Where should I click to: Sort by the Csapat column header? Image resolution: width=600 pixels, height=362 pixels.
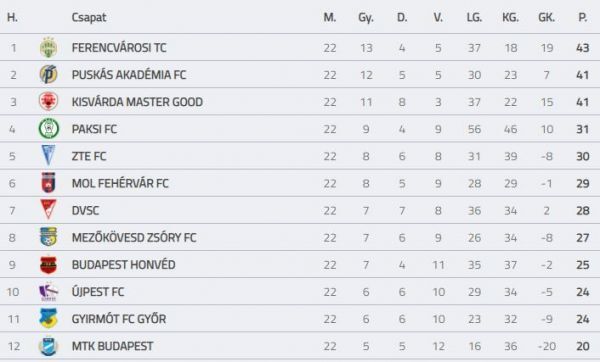tap(89, 18)
